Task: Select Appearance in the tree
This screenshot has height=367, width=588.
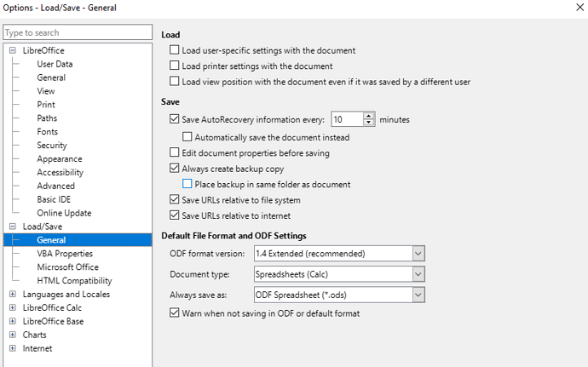Action: (x=60, y=158)
